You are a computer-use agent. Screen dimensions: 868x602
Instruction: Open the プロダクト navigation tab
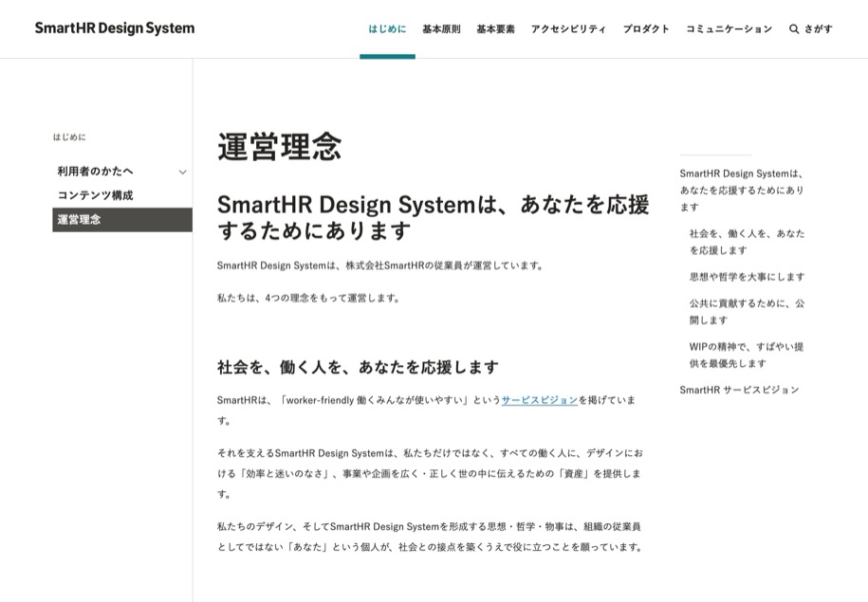click(646, 28)
